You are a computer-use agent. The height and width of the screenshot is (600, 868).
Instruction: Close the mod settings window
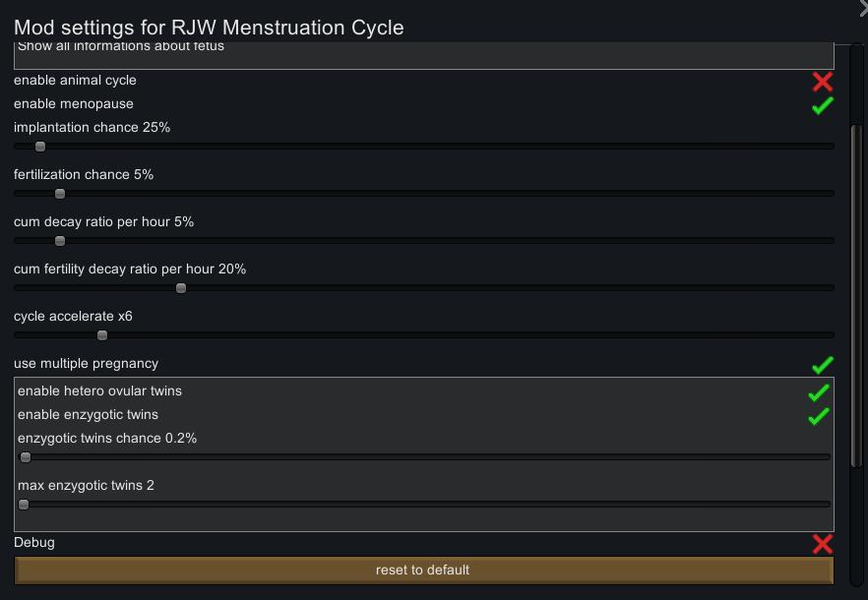[x=864, y=8]
